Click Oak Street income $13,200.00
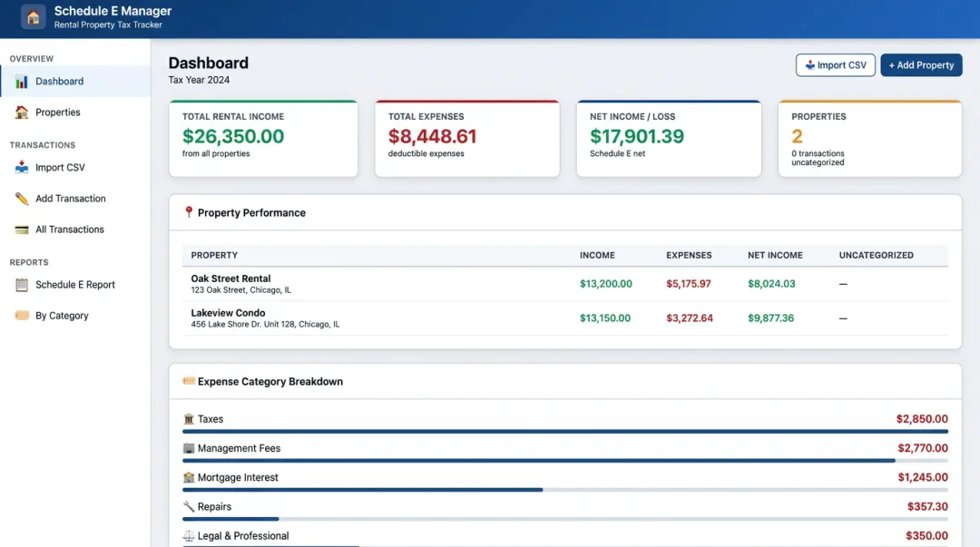 pyautogui.click(x=605, y=284)
